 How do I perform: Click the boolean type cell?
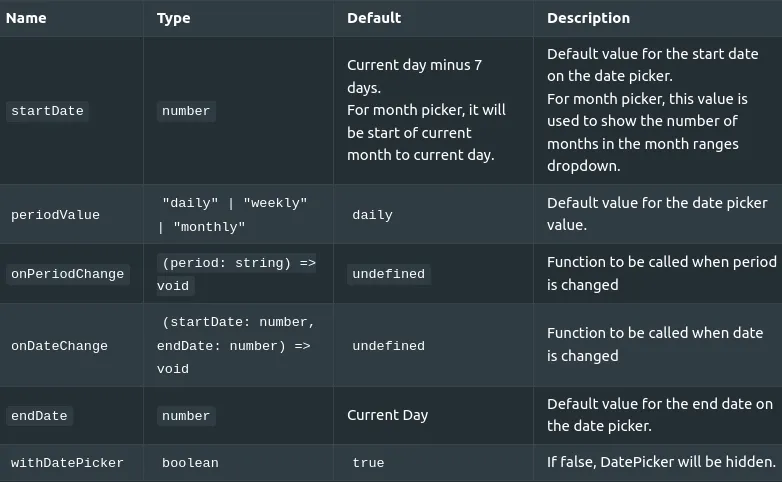coord(190,463)
